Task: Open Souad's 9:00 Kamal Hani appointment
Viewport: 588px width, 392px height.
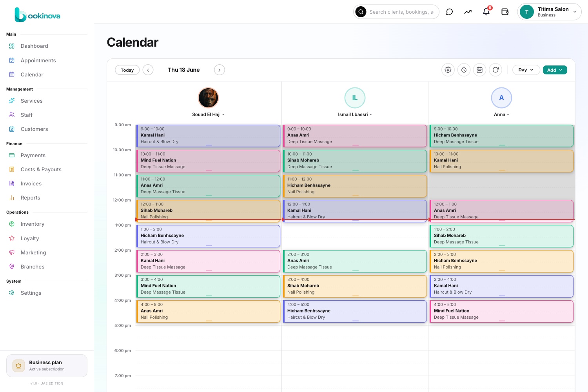Action: tap(208, 136)
